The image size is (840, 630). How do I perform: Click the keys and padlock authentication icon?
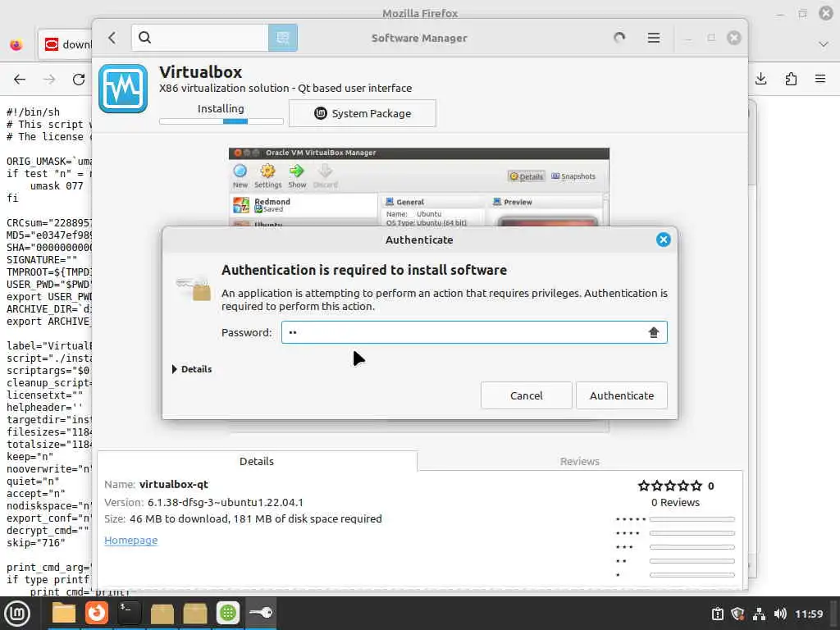pyautogui.click(x=194, y=289)
